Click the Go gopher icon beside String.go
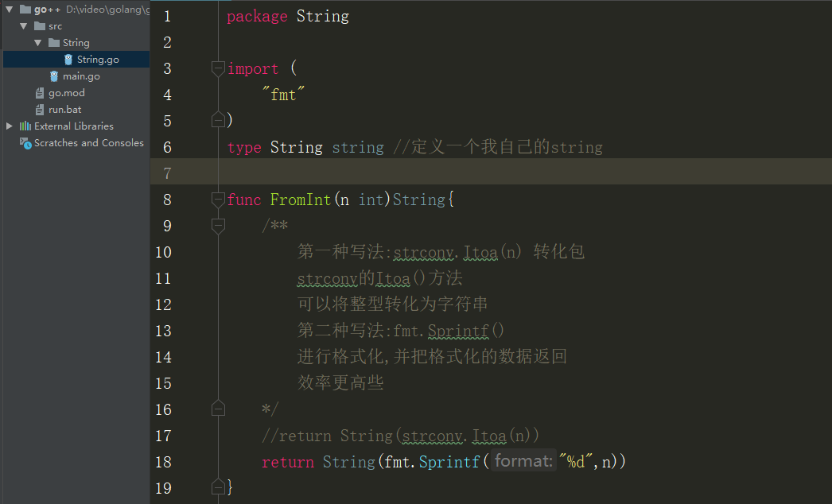 point(68,60)
